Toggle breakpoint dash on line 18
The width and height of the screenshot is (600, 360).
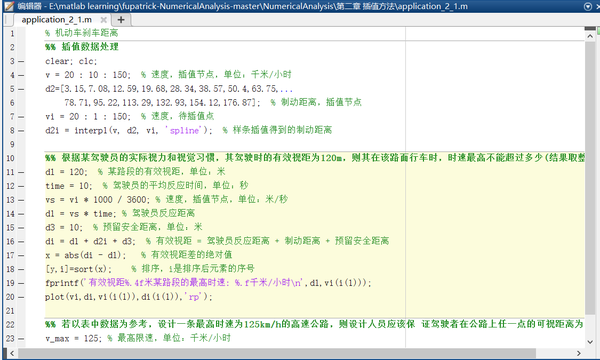pos(21,269)
